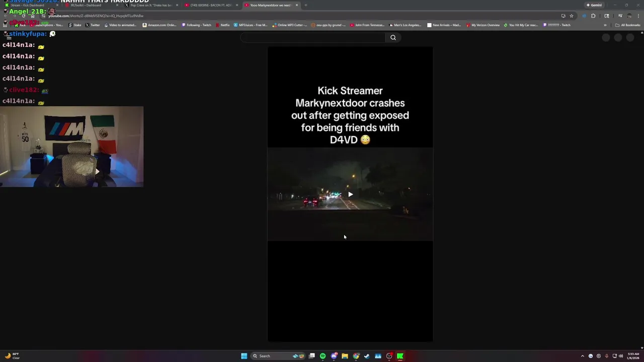This screenshot has height=362, width=644.
Task: Click the address bar URL
Action: click(x=96, y=16)
